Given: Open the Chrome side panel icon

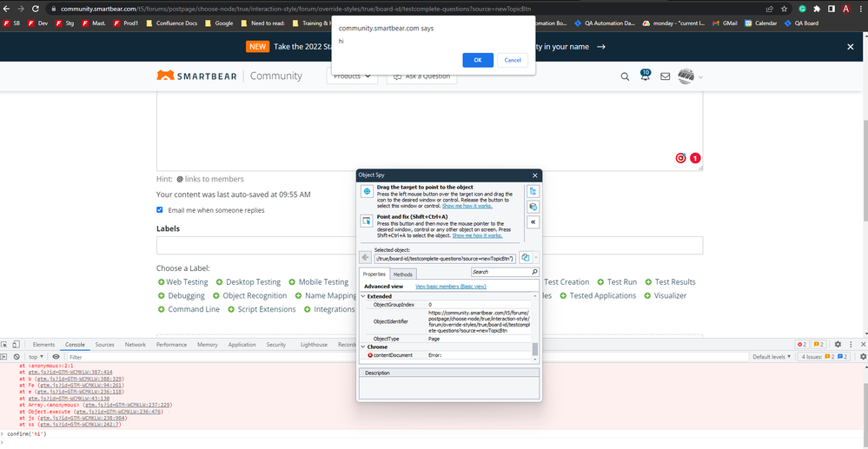Looking at the screenshot, I should point(831,9).
